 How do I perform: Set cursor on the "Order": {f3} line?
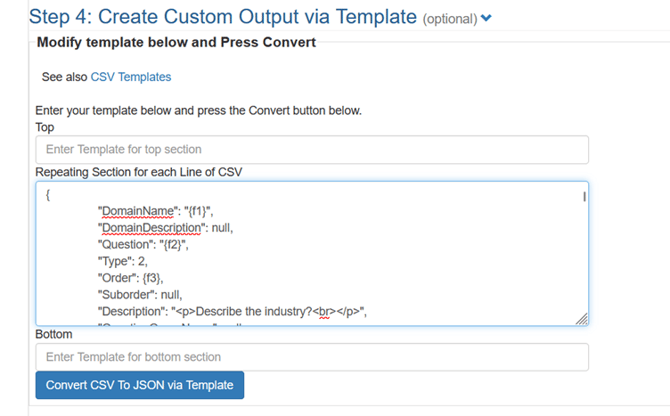tap(130, 278)
